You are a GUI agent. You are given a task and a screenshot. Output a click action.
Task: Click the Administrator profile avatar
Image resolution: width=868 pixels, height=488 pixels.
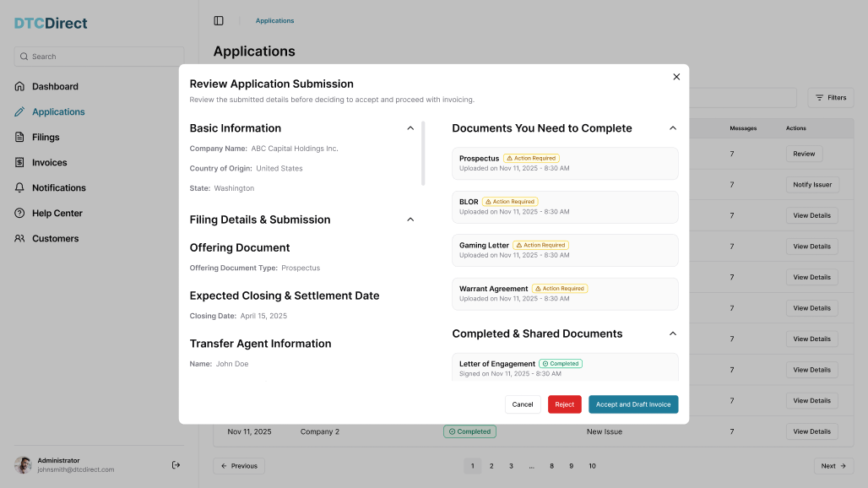tap(23, 464)
